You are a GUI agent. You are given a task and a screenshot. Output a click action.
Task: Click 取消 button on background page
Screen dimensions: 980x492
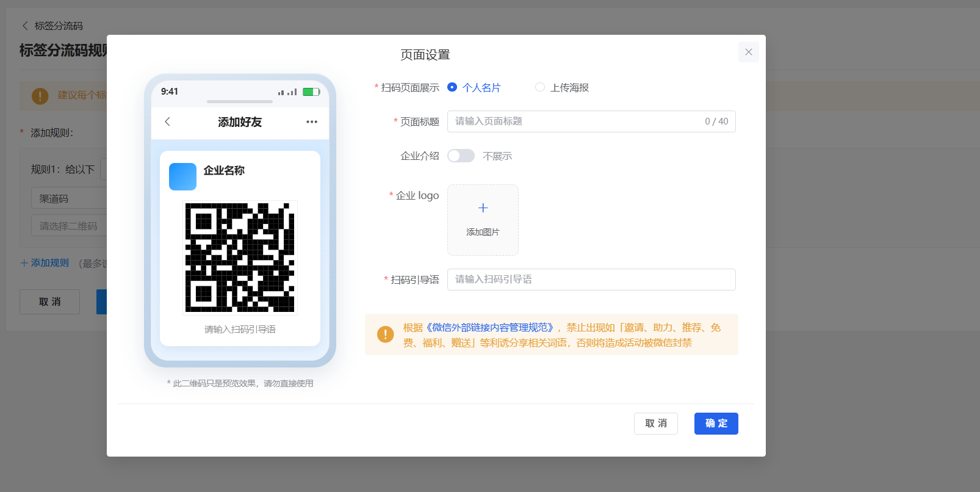(49, 302)
